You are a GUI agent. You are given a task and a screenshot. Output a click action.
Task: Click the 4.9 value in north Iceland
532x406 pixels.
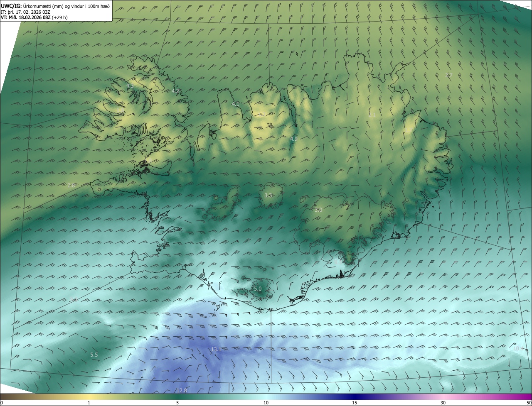pyautogui.click(x=294, y=139)
